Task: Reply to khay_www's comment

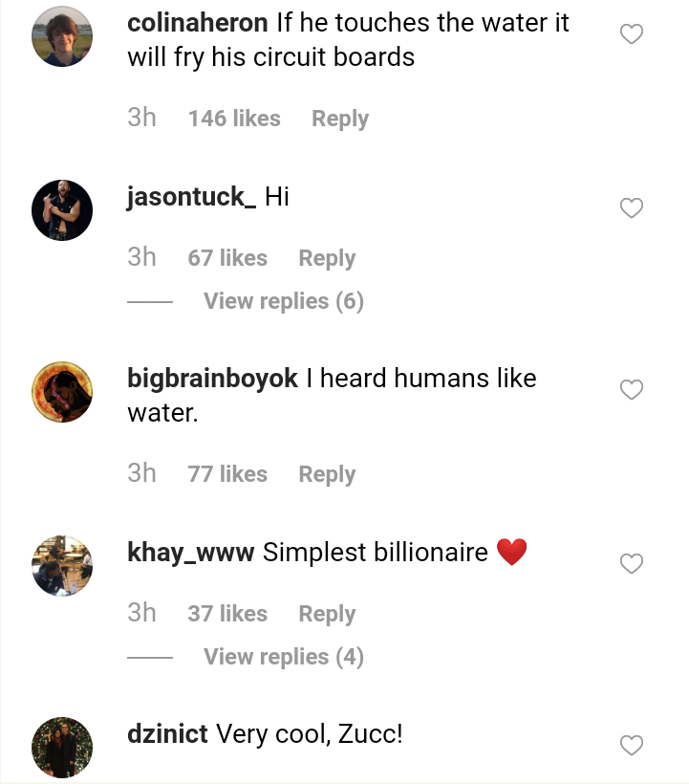Action: [327, 614]
